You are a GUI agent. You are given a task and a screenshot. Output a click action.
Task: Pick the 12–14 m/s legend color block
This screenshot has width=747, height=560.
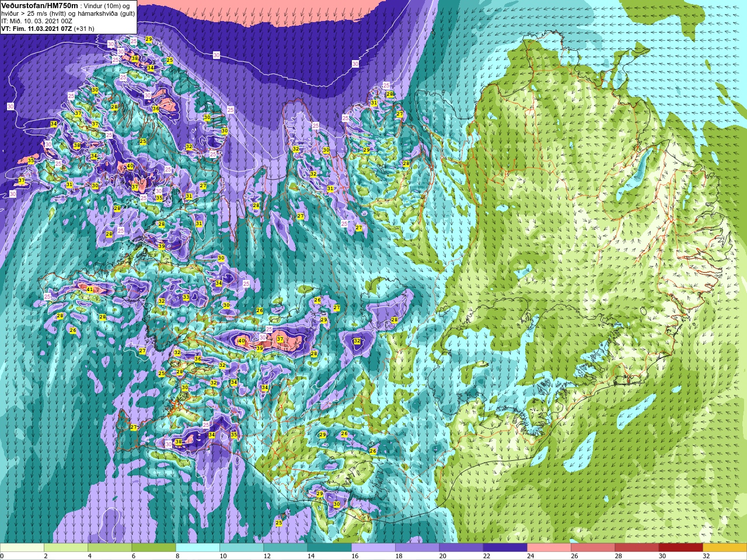pyautogui.click(x=285, y=548)
